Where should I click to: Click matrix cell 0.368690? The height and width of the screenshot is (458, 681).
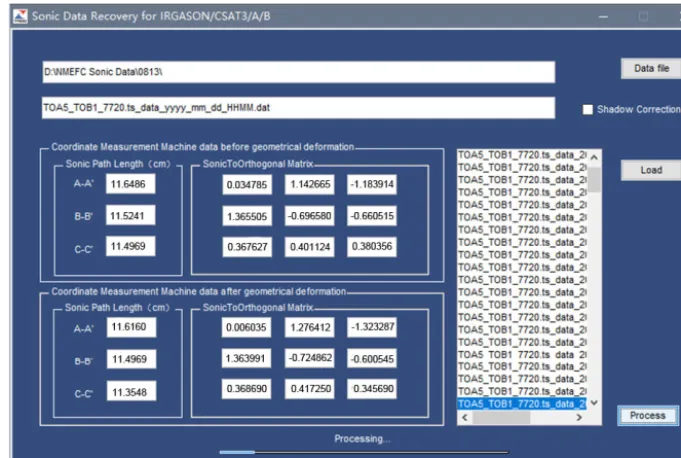point(246,389)
